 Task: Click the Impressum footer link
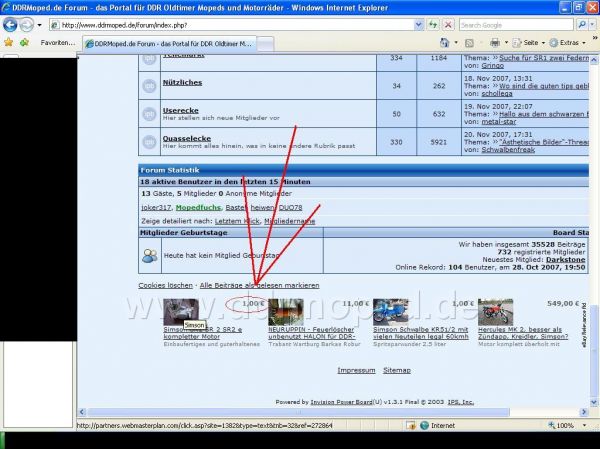[356, 370]
